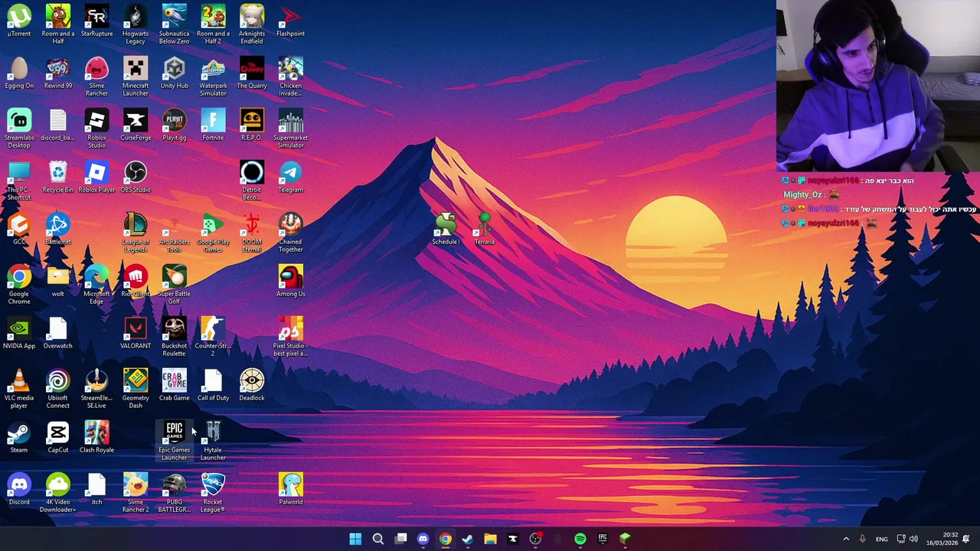Select the Crab Game desktop icon

174,385
